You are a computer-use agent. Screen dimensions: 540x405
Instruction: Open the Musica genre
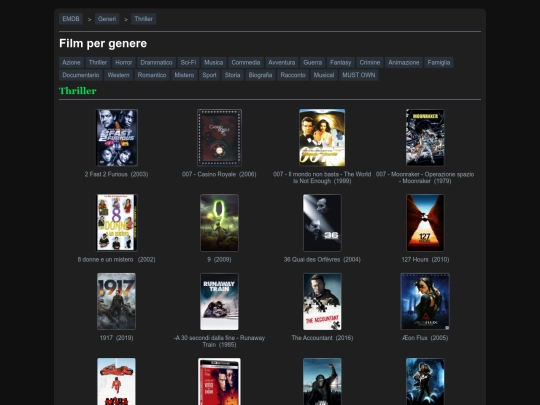pos(214,63)
